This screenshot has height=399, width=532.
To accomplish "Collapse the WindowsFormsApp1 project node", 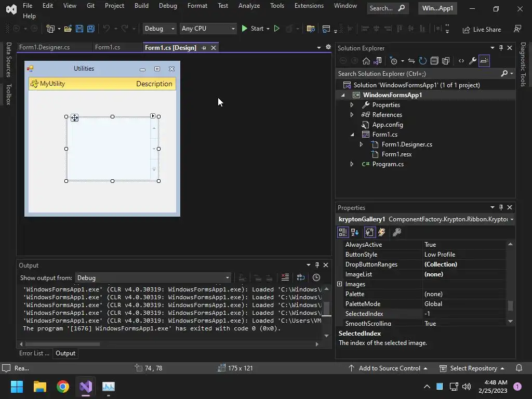I will point(343,95).
